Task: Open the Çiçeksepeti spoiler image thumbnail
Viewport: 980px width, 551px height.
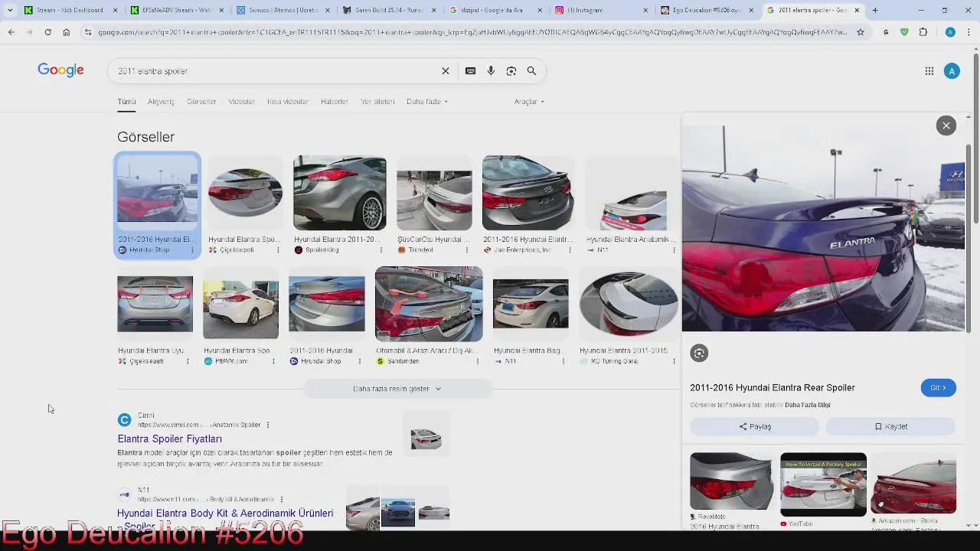Action: (245, 193)
